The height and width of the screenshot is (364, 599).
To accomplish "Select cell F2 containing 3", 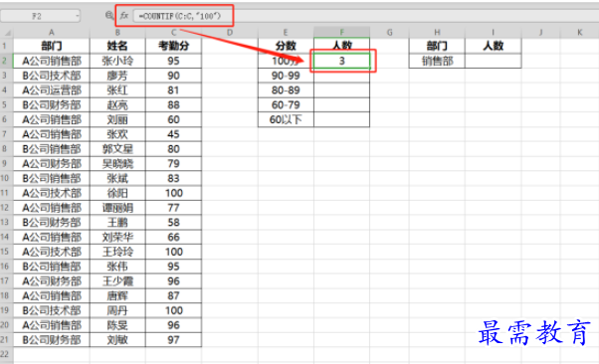I will [342, 61].
